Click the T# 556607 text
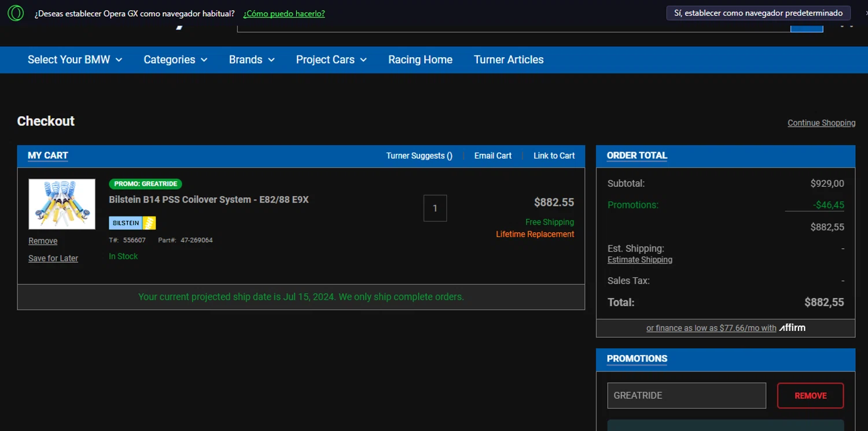 [127, 240]
